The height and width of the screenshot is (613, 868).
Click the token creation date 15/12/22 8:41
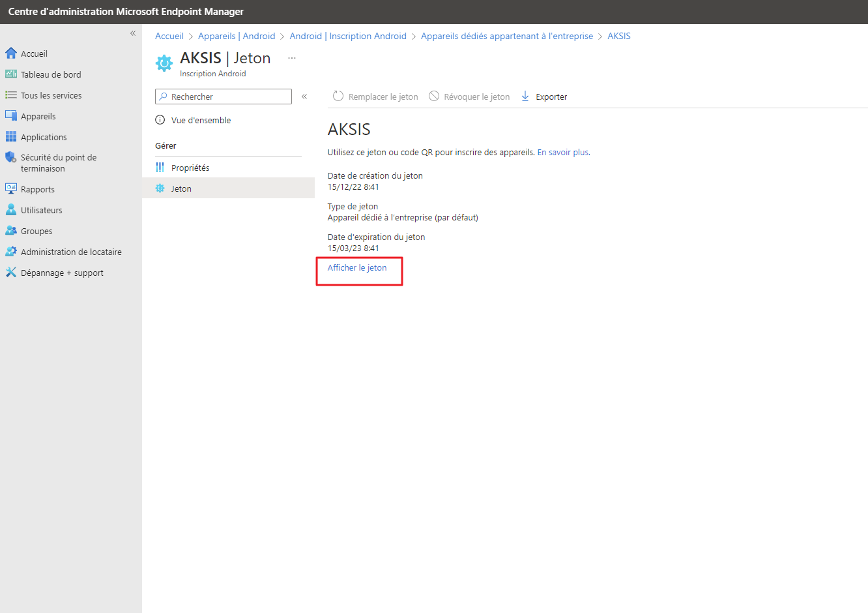tap(353, 187)
